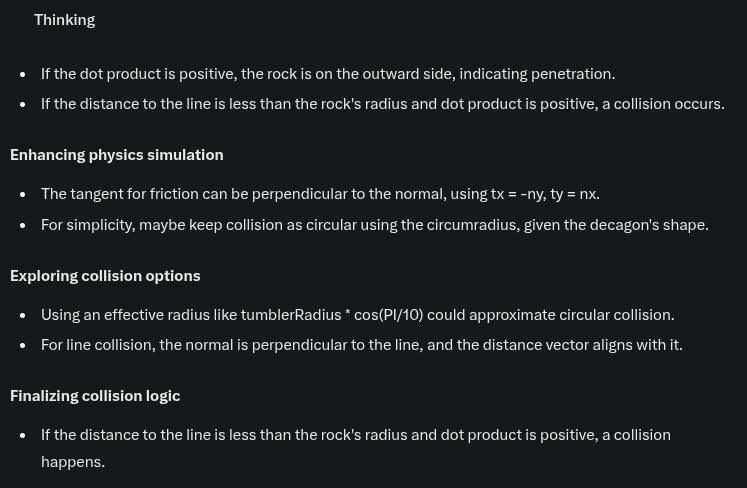Select the 'Enhancing physics simulation' heading
Image resolution: width=747 pixels, height=488 pixels.
117,155
